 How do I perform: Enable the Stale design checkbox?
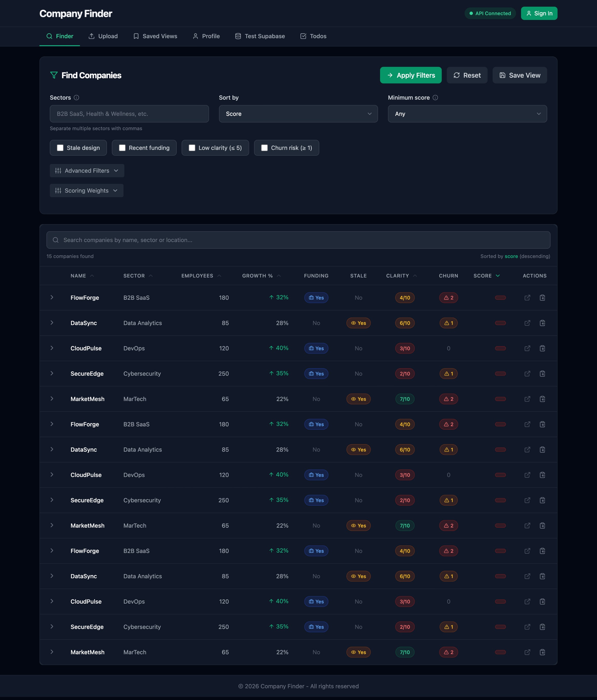point(60,148)
